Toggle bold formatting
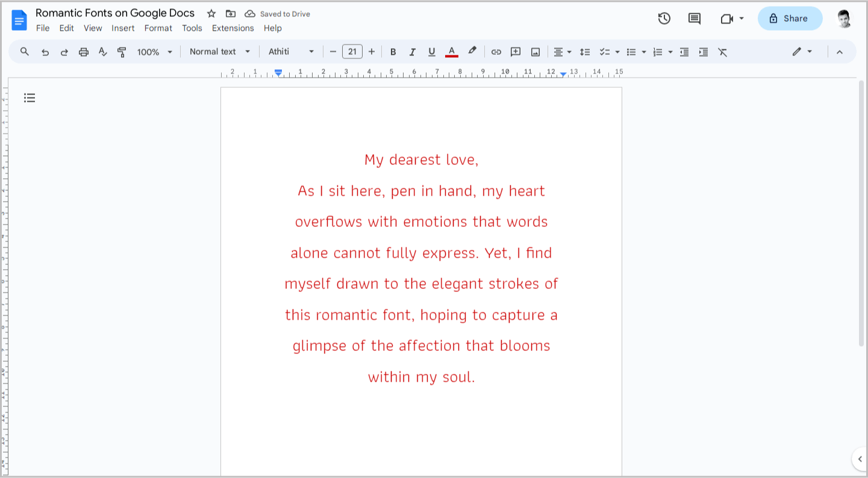This screenshot has height=478, width=868. pyautogui.click(x=393, y=52)
